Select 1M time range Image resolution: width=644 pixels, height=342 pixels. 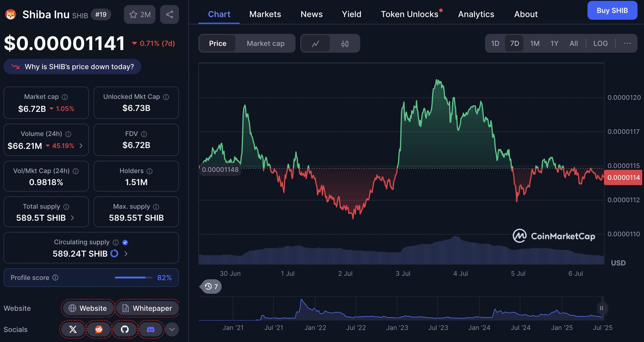[535, 44]
